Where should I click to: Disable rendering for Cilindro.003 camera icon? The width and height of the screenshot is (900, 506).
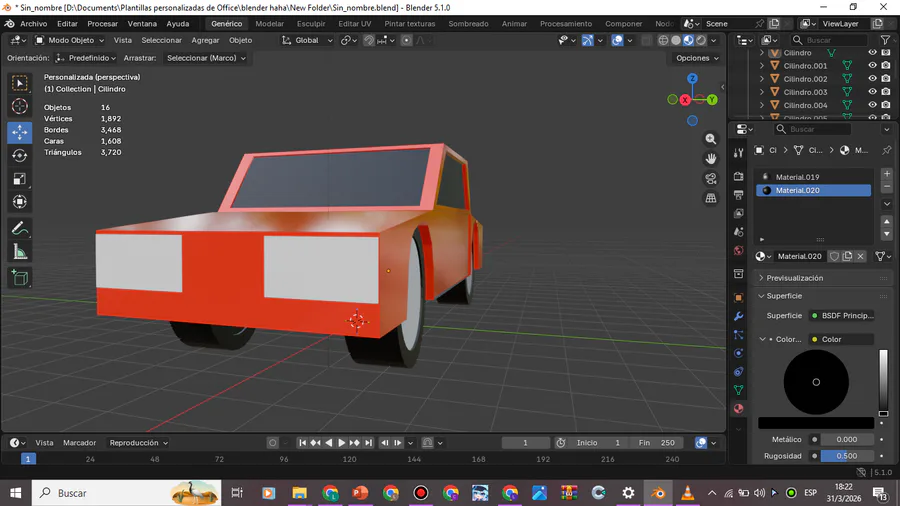coord(885,92)
